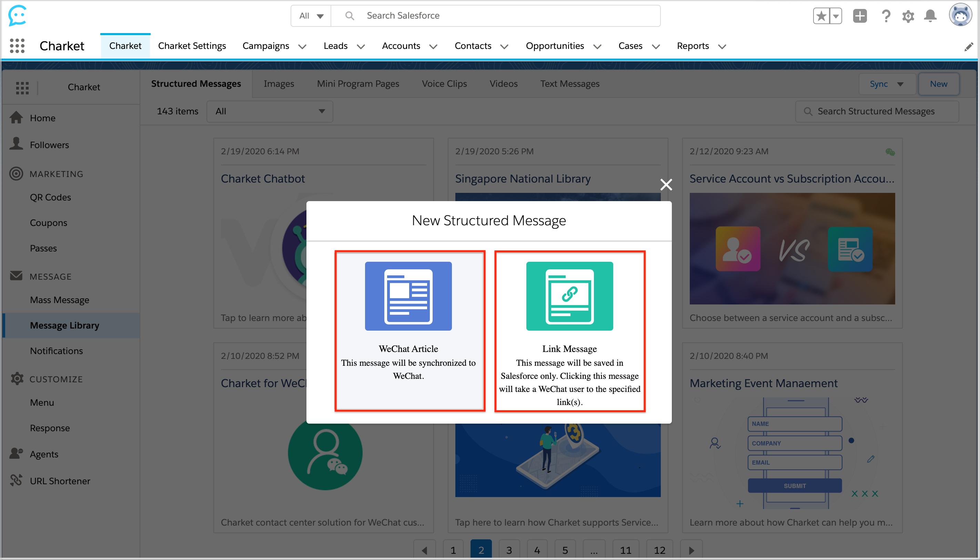Select the Structured Messages tab
Viewport: 980px width, 560px height.
pyautogui.click(x=196, y=83)
